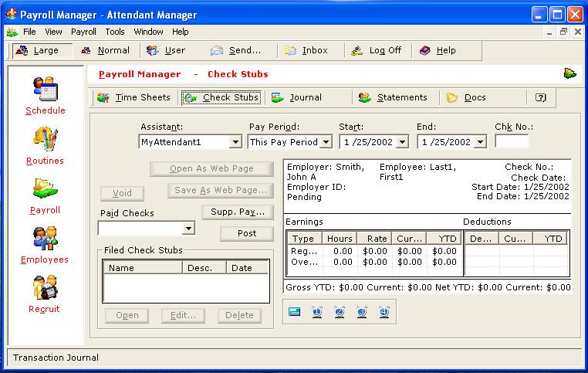Switch to the Time Sheets tab

[x=134, y=98]
